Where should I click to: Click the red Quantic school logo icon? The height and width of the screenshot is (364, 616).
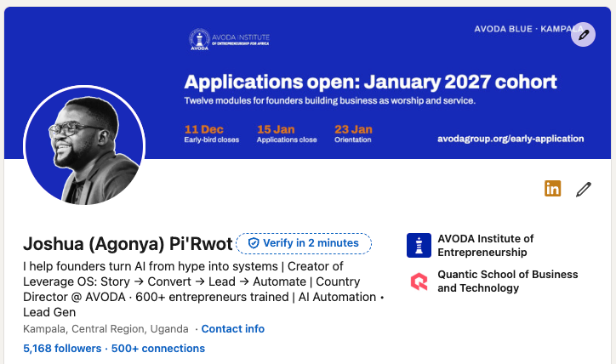point(419,282)
